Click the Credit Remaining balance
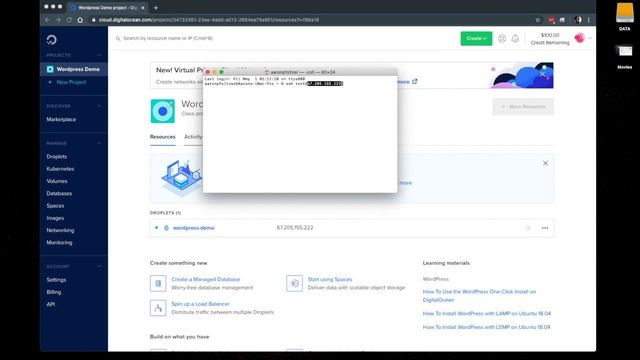The image size is (640, 360). 550,39
